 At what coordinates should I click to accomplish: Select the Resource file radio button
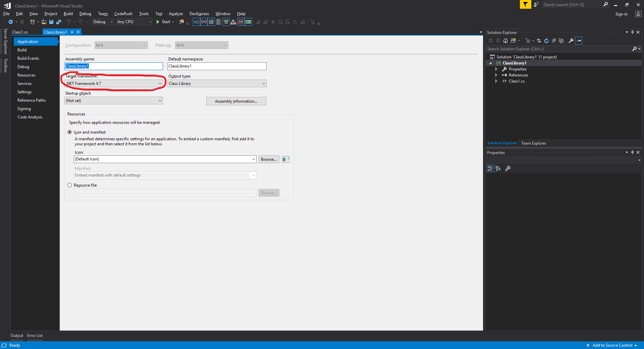click(x=70, y=185)
